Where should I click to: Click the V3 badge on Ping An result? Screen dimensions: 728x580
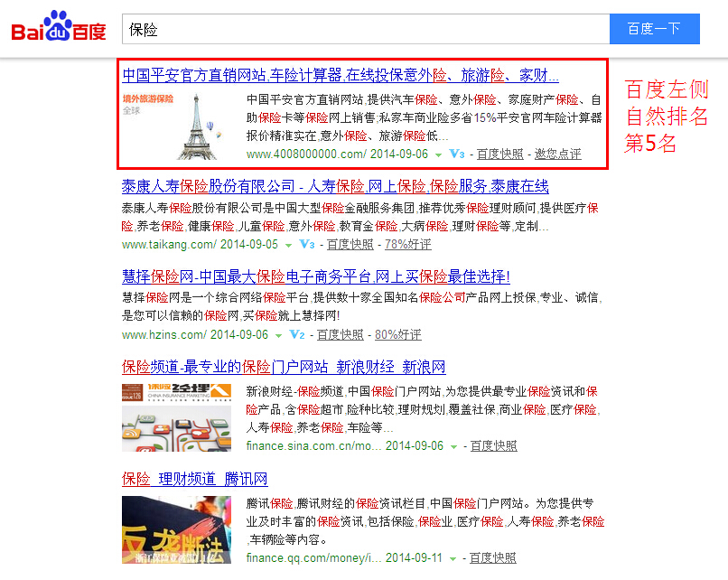pos(457,154)
